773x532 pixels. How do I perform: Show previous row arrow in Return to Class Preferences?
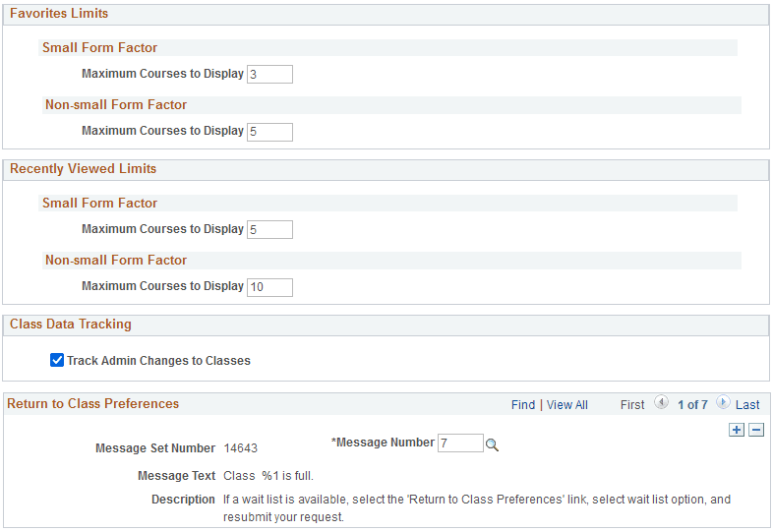[x=661, y=403]
